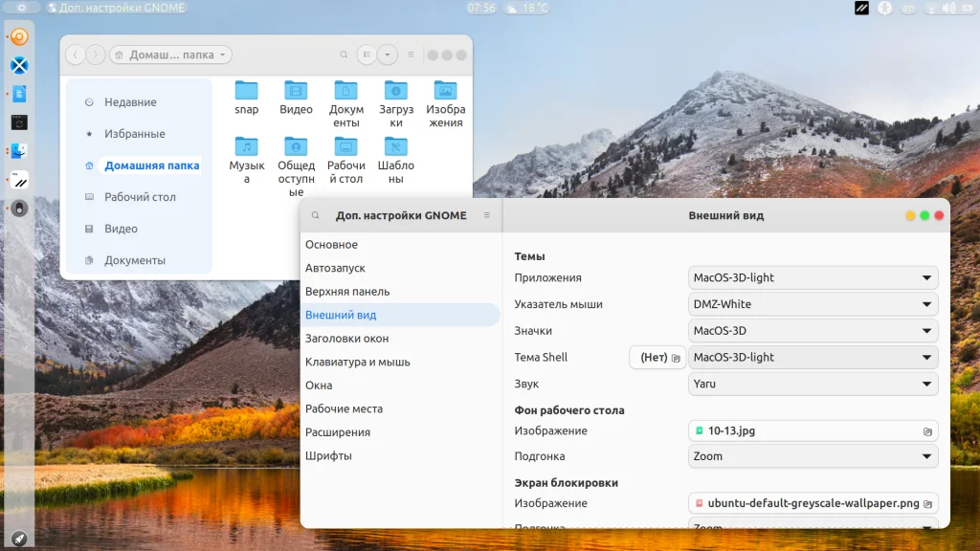Select Шрифты in Tweaks sidebar

coord(328,456)
